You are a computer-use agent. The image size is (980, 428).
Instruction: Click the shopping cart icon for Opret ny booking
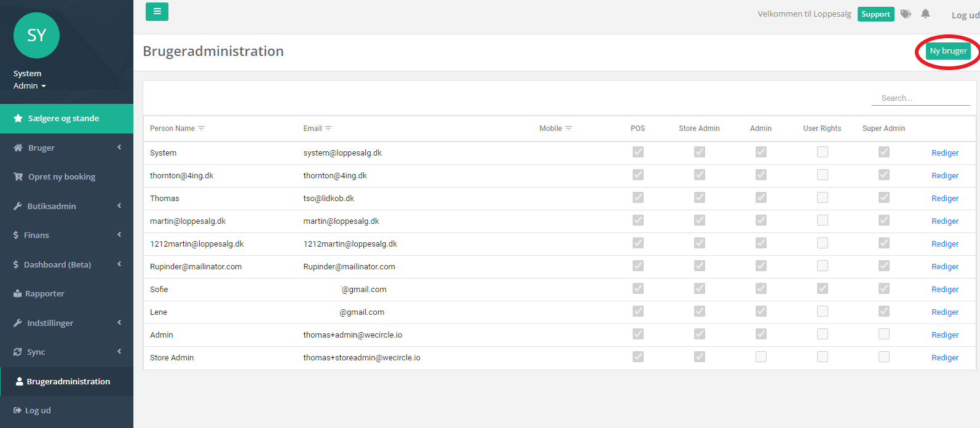pyautogui.click(x=18, y=176)
